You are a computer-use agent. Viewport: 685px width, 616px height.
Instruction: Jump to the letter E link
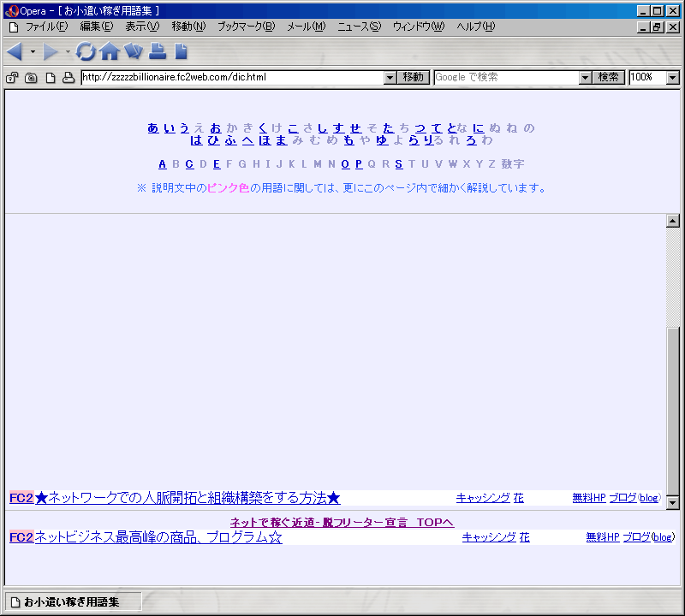pyautogui.click(x=217, y=164)
